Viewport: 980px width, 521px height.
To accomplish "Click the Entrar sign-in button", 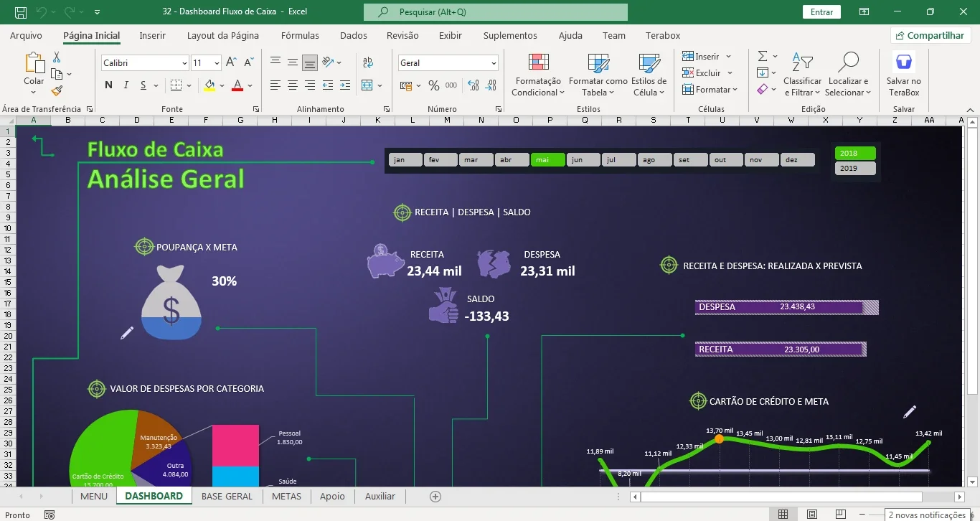I will pyautogui.click(x=821, y=12).
